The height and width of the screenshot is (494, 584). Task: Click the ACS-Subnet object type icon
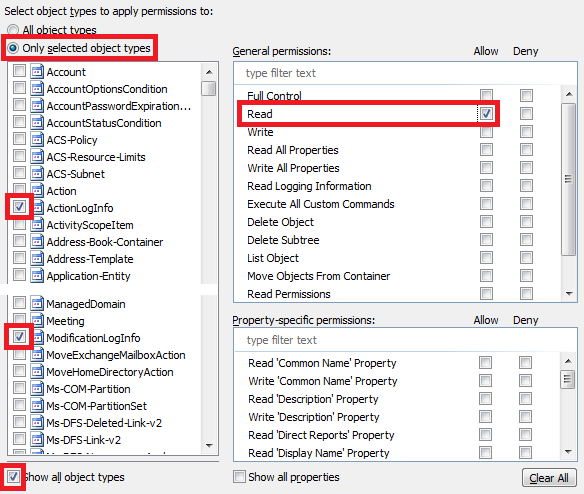coord(37,173)
